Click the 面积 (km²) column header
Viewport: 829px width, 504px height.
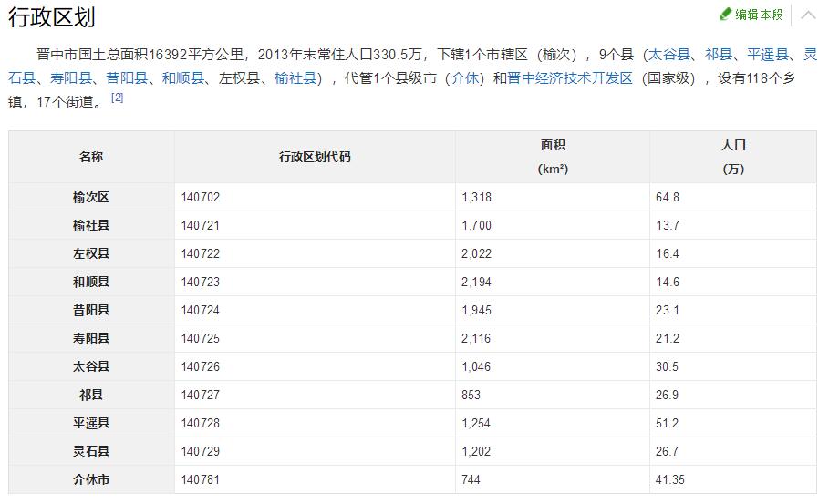[553, 157]
